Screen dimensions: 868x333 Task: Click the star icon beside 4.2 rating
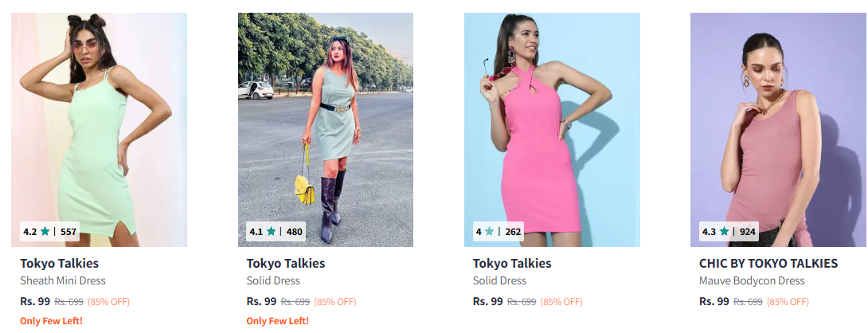45,232
